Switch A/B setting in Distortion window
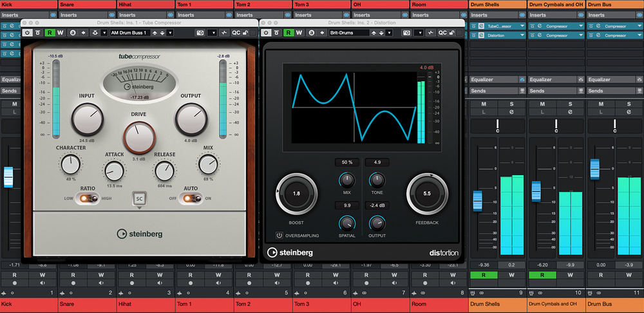644x313 pixels. [312, 32]
